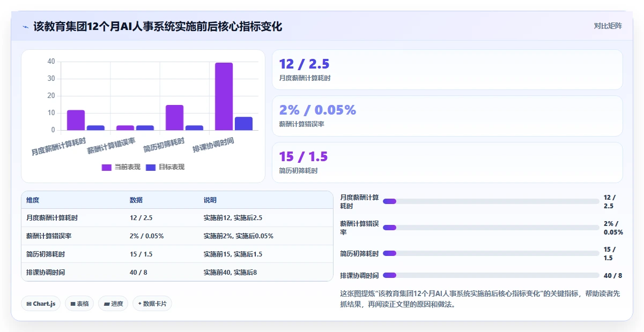Click the page title 该教育集团12个月AI人事系统
The width and height of the screenshot is (644, 332).
158,26
